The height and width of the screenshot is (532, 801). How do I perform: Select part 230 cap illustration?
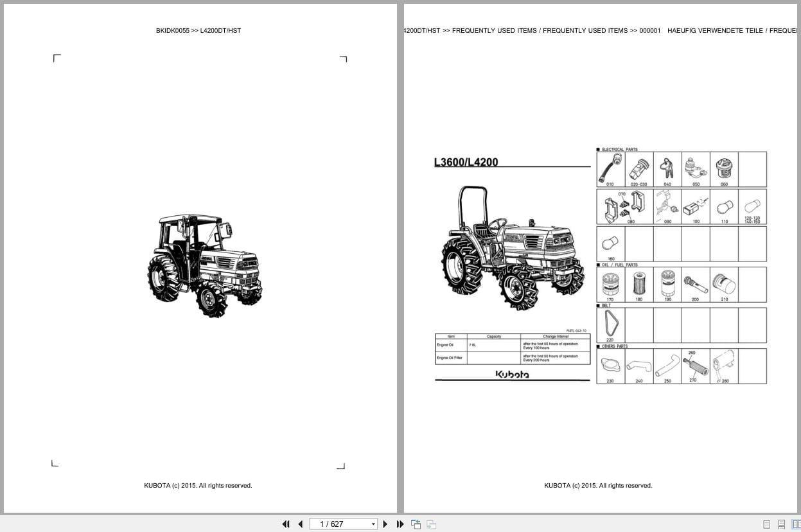click(611, 366)
